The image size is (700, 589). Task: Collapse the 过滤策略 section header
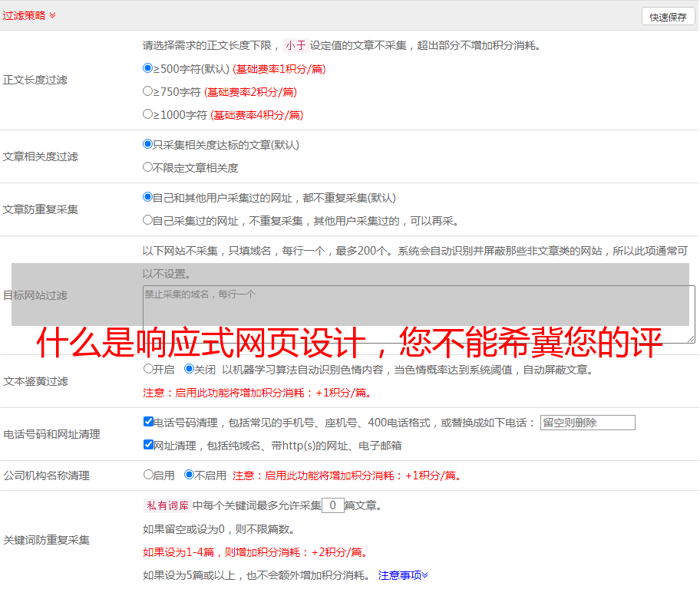(x=29, y=15)
